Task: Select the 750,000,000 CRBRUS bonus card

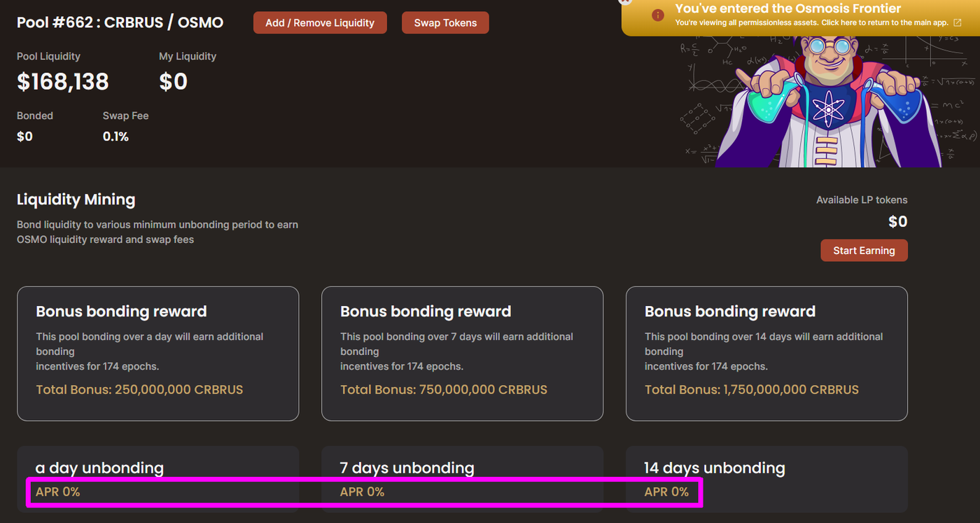Action: (462, 354)
